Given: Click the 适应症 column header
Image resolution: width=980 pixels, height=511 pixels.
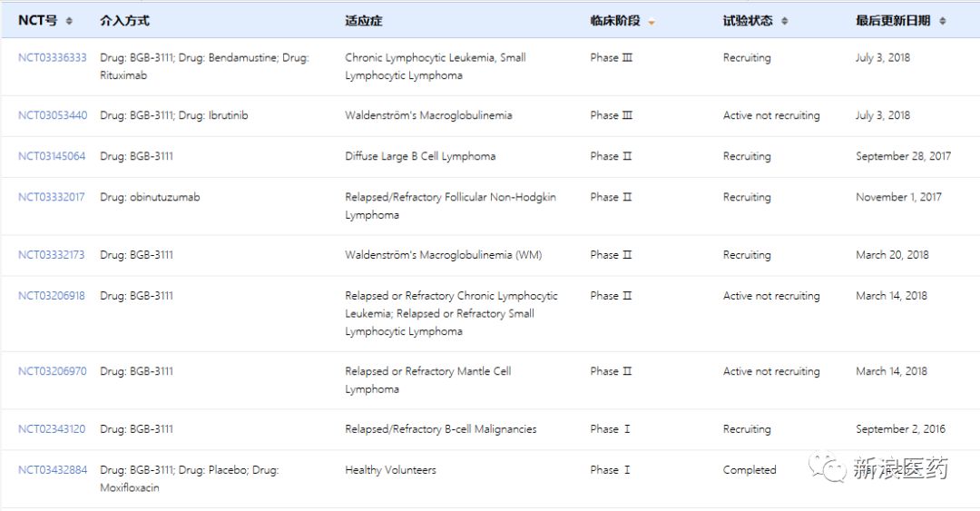Looking at the screenshot, I should click(363, 21).
